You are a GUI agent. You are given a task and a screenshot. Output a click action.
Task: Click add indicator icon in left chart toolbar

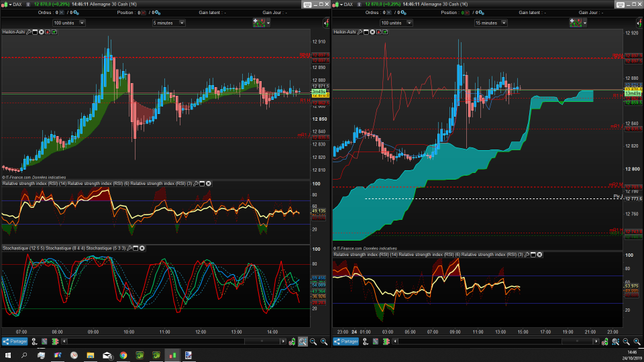[x=258, y=22]
